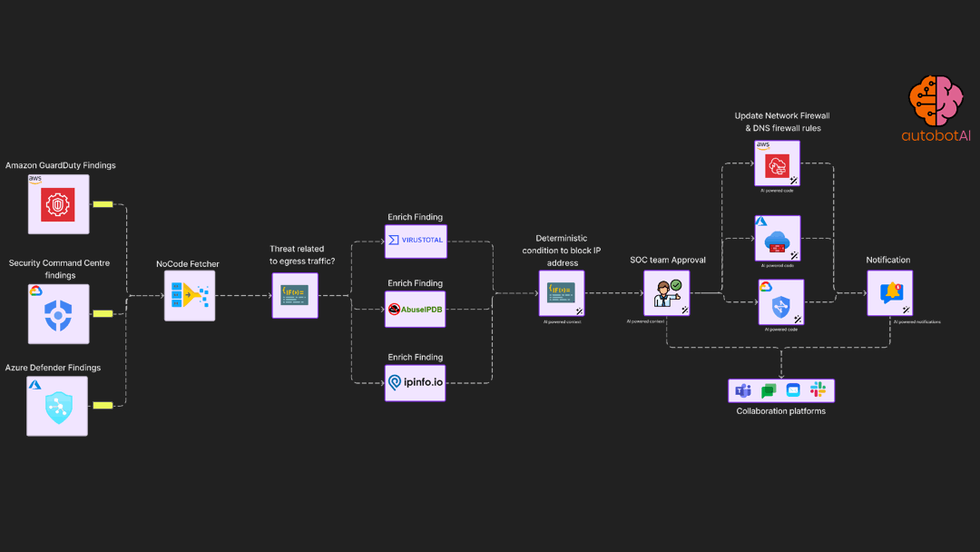Screen dimensions: 980x552
Task: Open the AWS Network Firewall node
Action: [778, 164]
